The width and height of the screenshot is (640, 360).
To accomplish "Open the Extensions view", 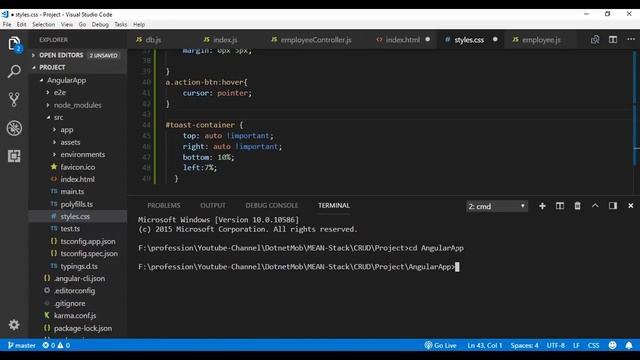I will tap(14, 156).
